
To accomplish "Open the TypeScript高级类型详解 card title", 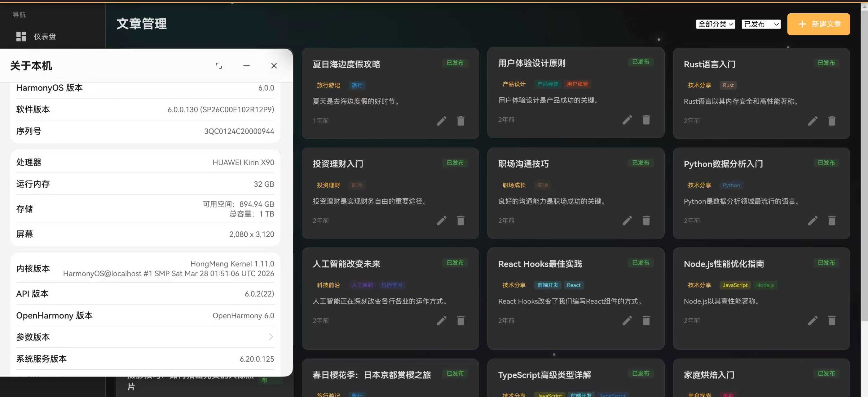I will pos(544,375).
